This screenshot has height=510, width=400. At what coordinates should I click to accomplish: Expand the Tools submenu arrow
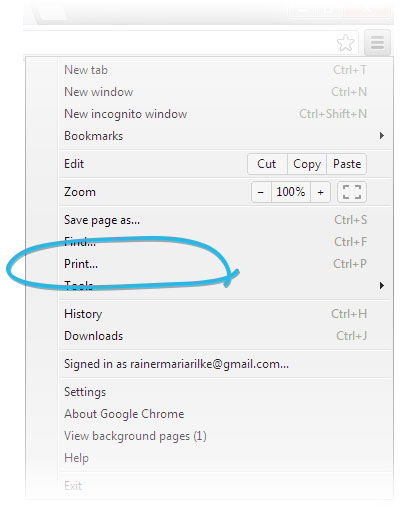click(382, 286)
